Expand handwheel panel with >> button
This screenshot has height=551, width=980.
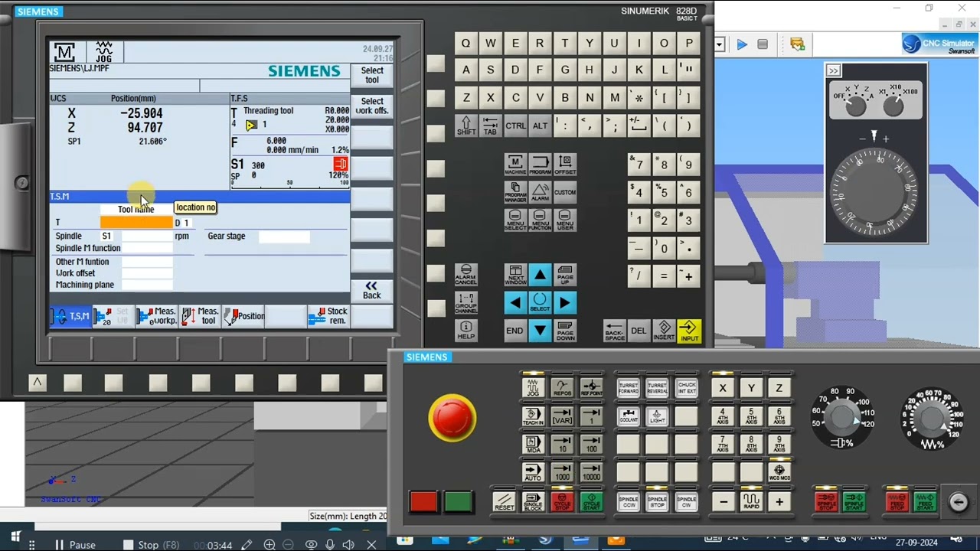834,70
